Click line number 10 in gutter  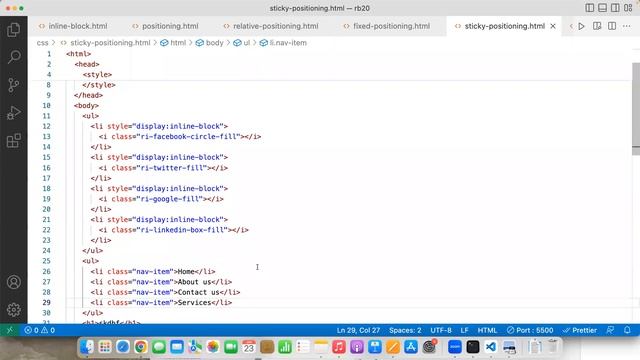[x=46, y=106]
